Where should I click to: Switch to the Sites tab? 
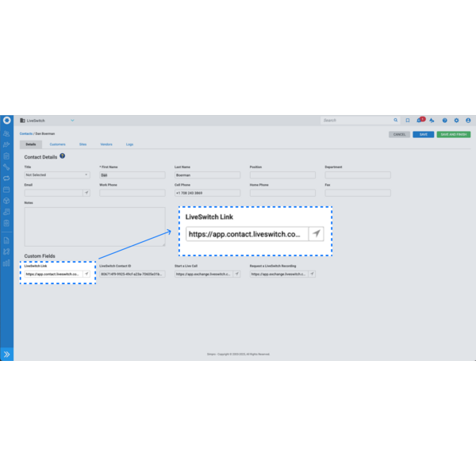pyautogui.click(x=83, y=144)
